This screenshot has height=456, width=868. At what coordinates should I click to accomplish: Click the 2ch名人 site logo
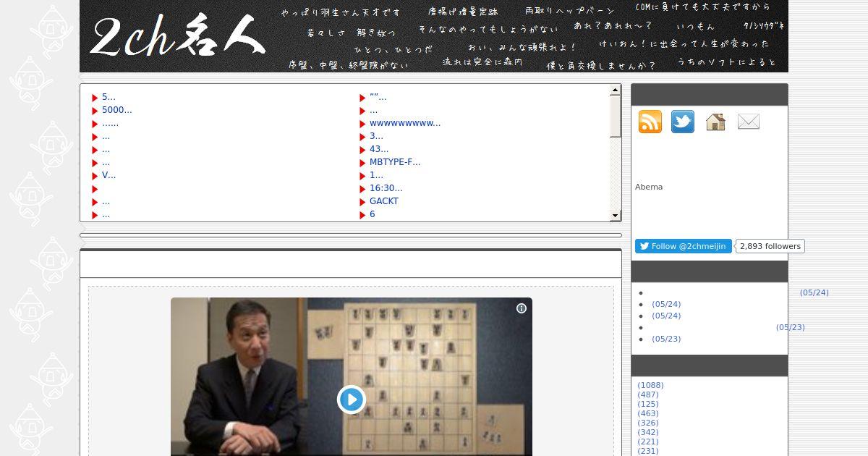[178, 36]
